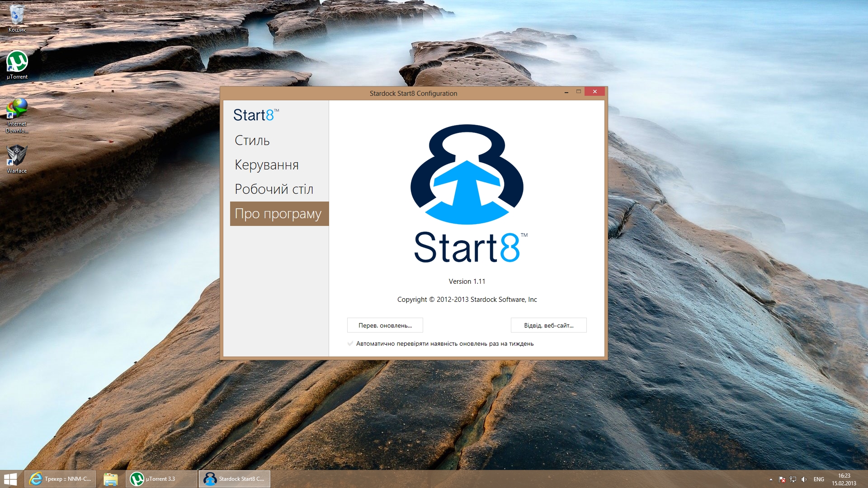Toggle the automatic weekly update check checkbox

(350, 344)
